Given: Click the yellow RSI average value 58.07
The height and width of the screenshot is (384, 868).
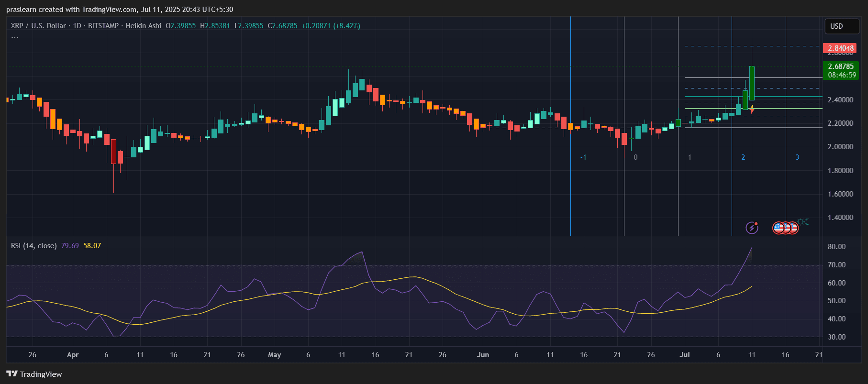Looking at the screenshot, I should (92, 246).
